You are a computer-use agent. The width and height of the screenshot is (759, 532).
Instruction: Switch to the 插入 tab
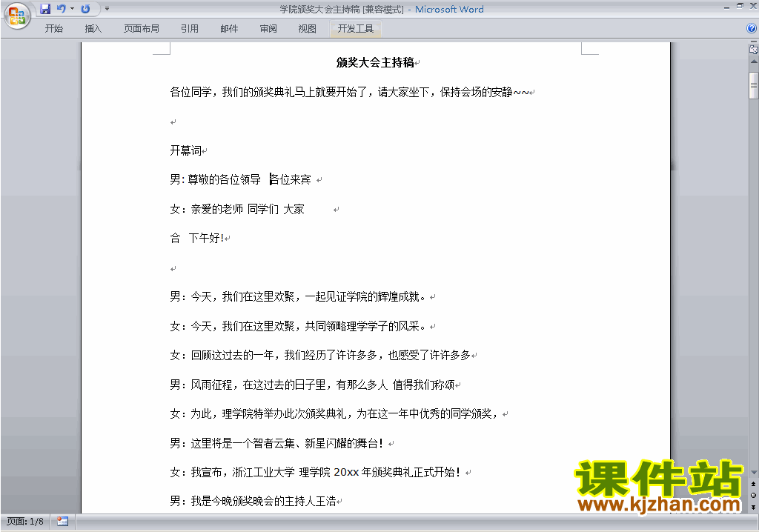[x=93, y=29]
